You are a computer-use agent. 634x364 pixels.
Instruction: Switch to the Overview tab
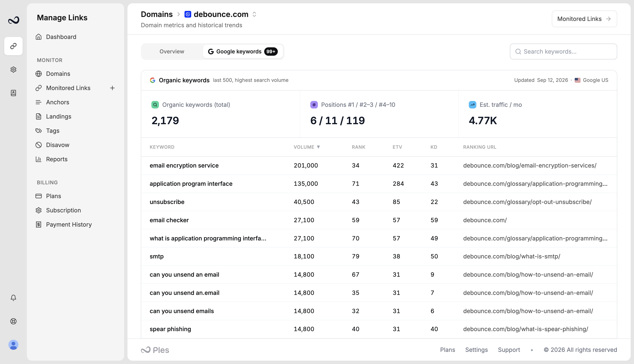[x=172, y=52]
